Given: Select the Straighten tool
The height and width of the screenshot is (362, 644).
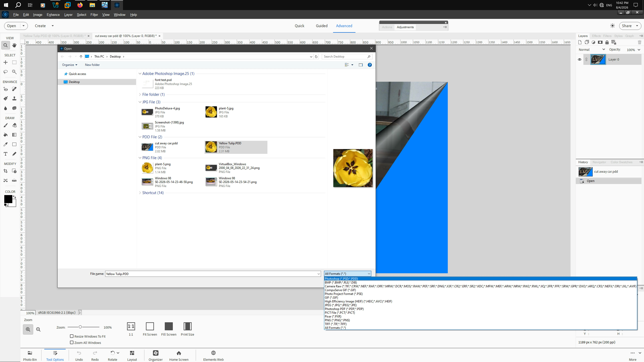Looking at the screenshot, I should point(14,181).
